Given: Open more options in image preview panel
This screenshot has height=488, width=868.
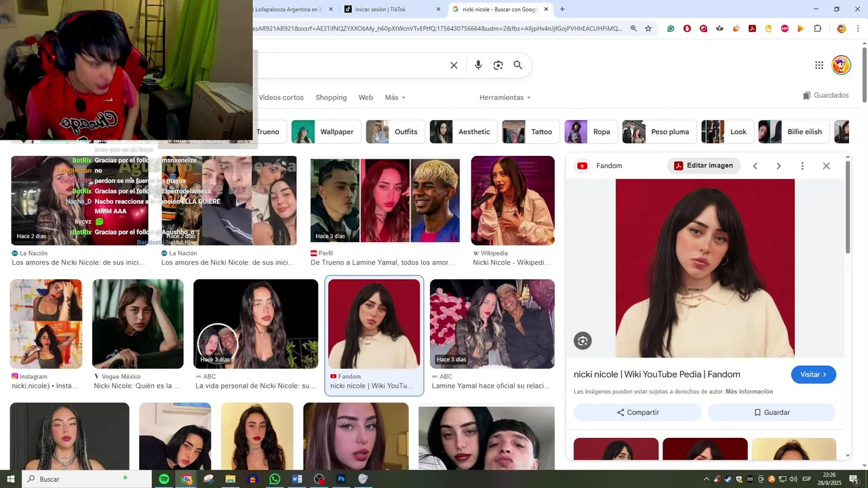Looking at the screenshot, I should pyautogui.click(x=802, y=166).
